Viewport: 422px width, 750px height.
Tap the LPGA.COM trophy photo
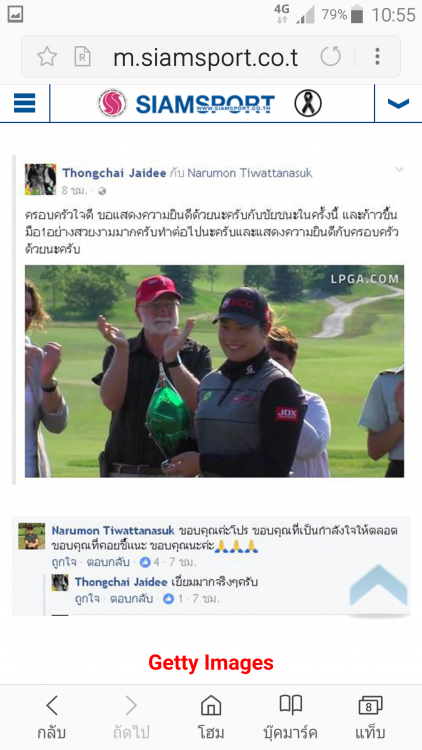pos(214,371)
